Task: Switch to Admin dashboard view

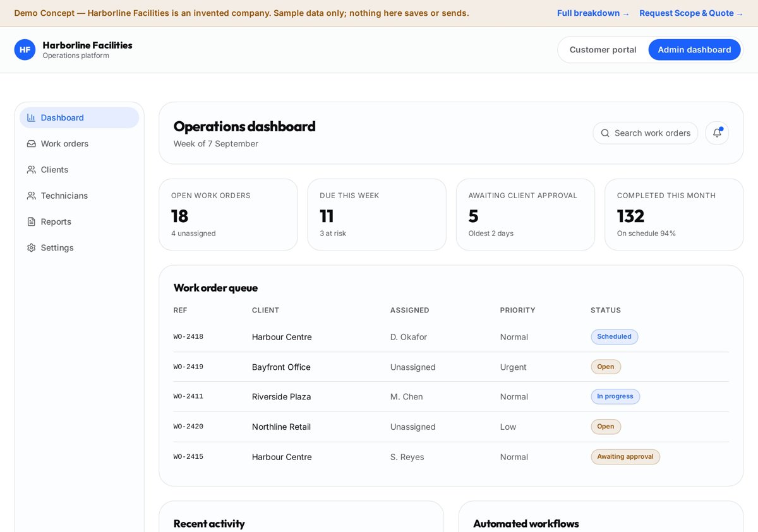Action: 694,50
